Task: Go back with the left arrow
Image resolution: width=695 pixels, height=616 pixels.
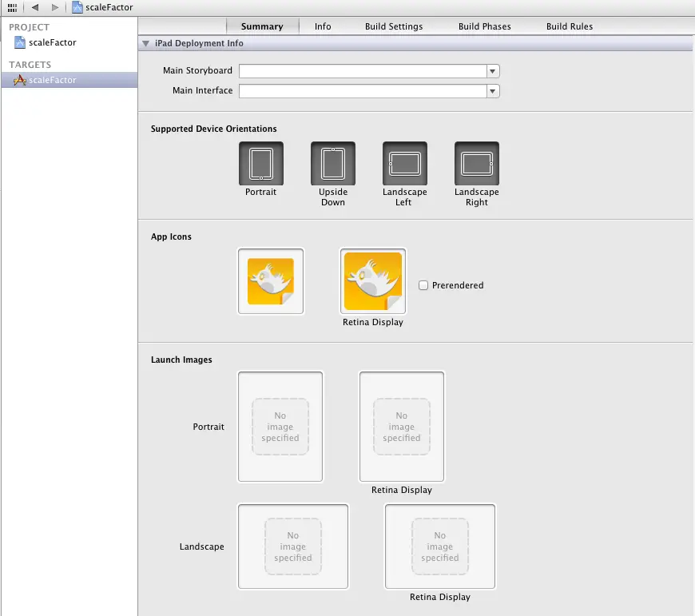Action: click(x=35, y=7)
